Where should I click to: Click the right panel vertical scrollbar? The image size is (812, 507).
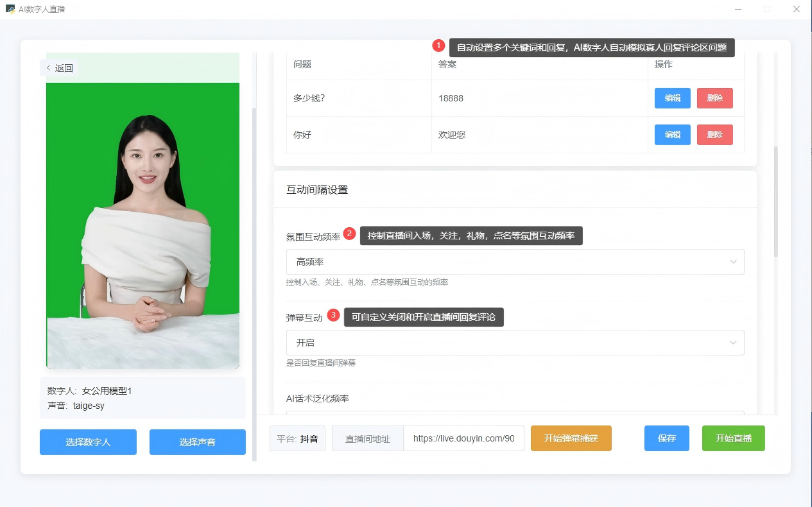click(775, 202)
